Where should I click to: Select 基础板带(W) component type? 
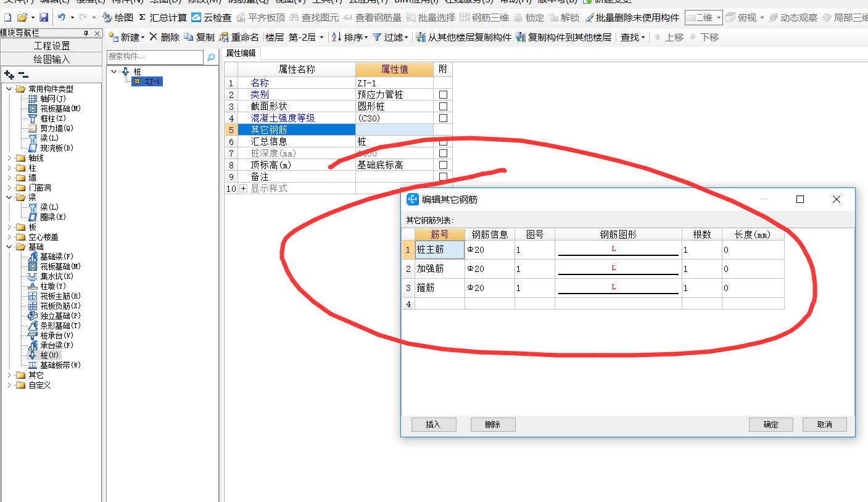[x=55, y=365]
